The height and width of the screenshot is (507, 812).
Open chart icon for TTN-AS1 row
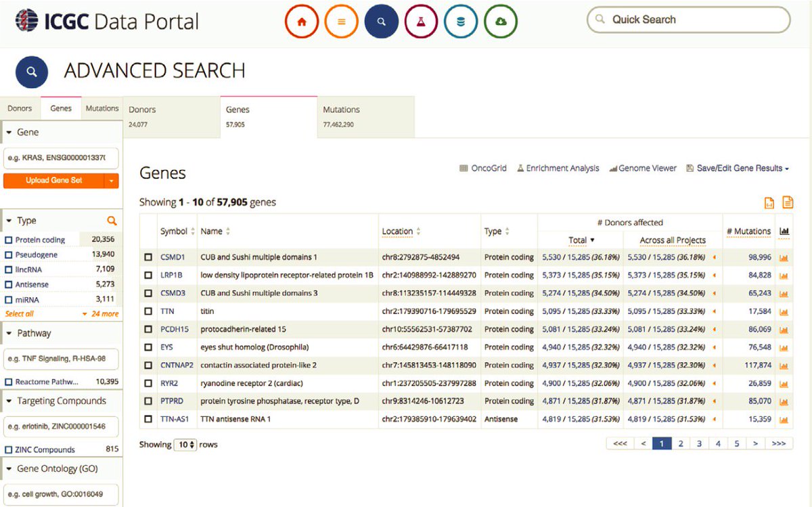pyautogui.click(x=784, y=420)
